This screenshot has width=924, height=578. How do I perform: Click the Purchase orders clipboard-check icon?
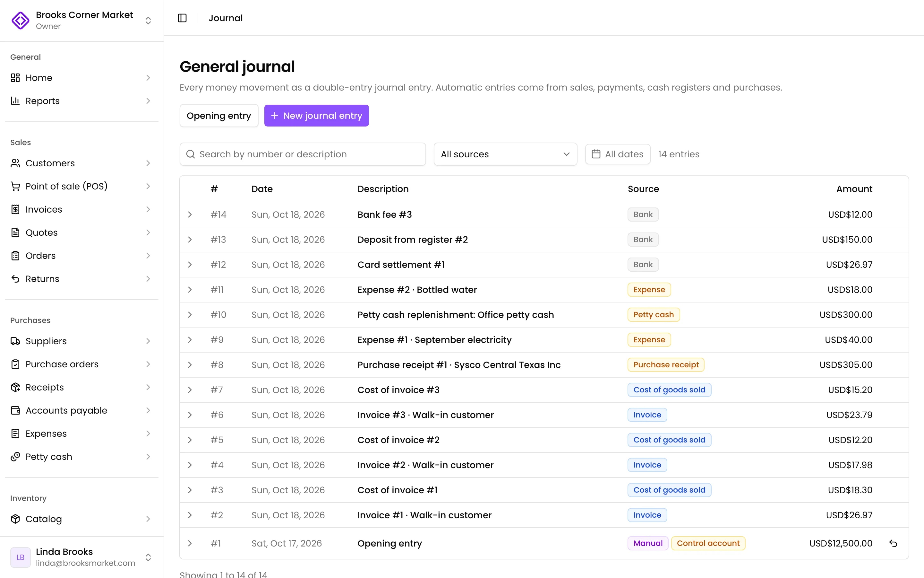tap(15, 364)
